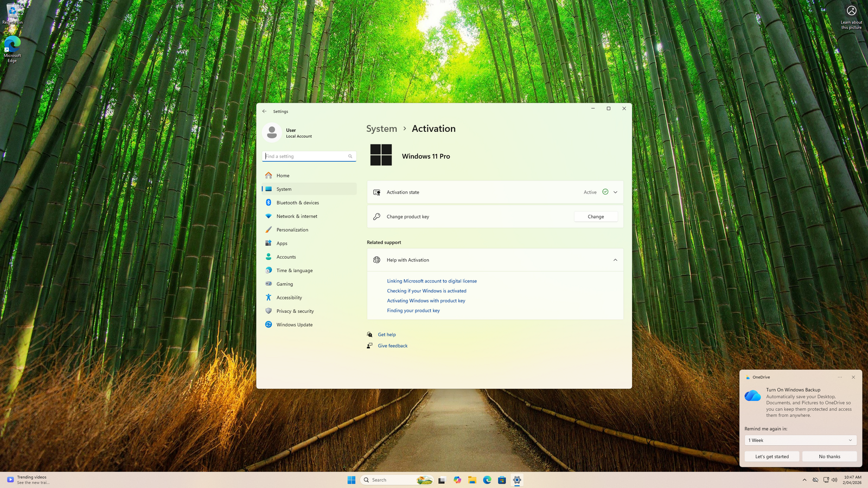Click the Find a setting search box

point(307,156)
